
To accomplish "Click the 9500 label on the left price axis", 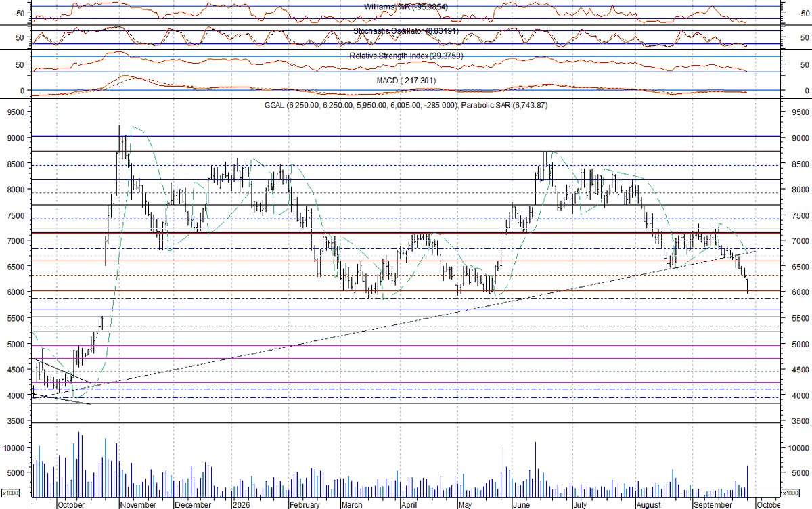I will tap(16, 112).
